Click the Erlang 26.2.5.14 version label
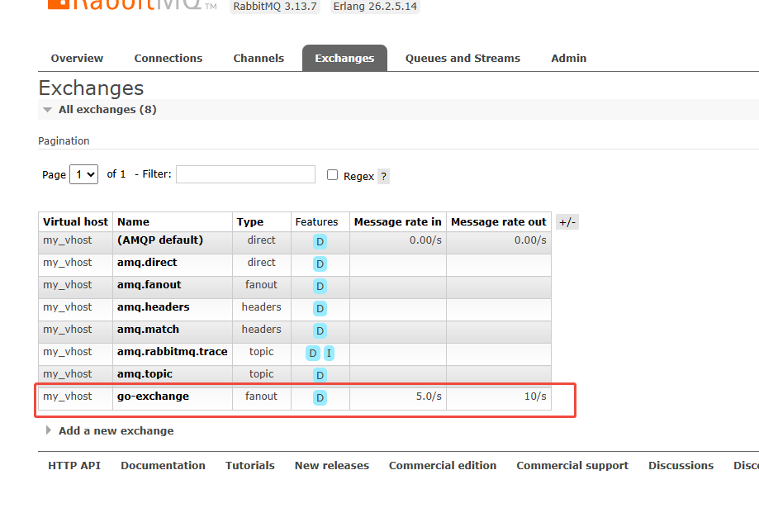The width and height of the screenshot is (759, 532). point(375,7)
